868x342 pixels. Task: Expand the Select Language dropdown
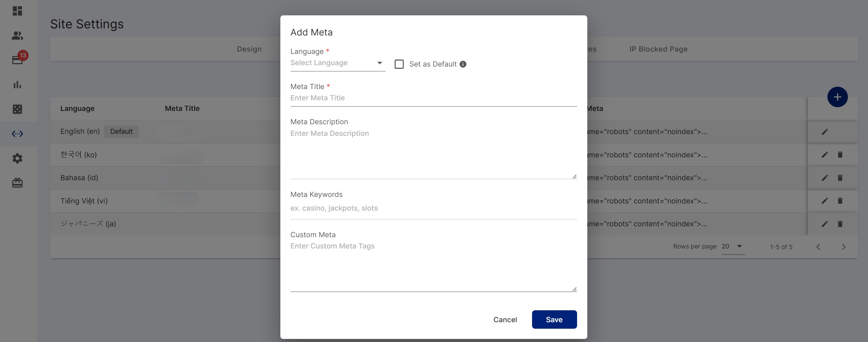tap(338, 63)
